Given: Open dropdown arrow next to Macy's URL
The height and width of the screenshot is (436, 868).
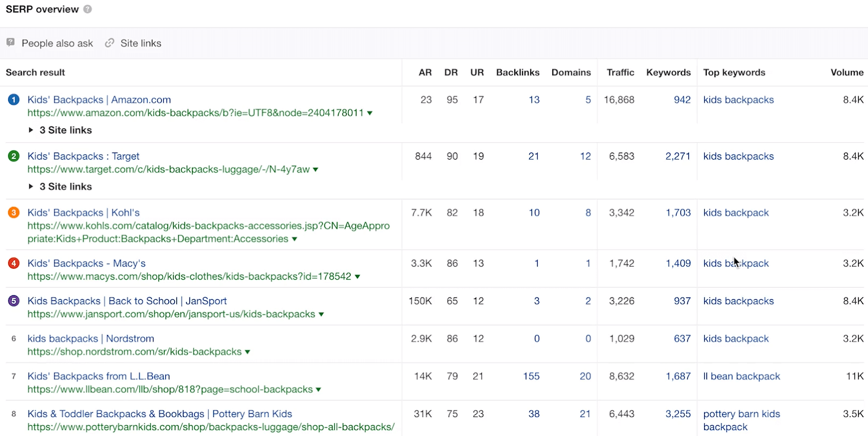Looking at the screenshot, I should tap(358, 277).
